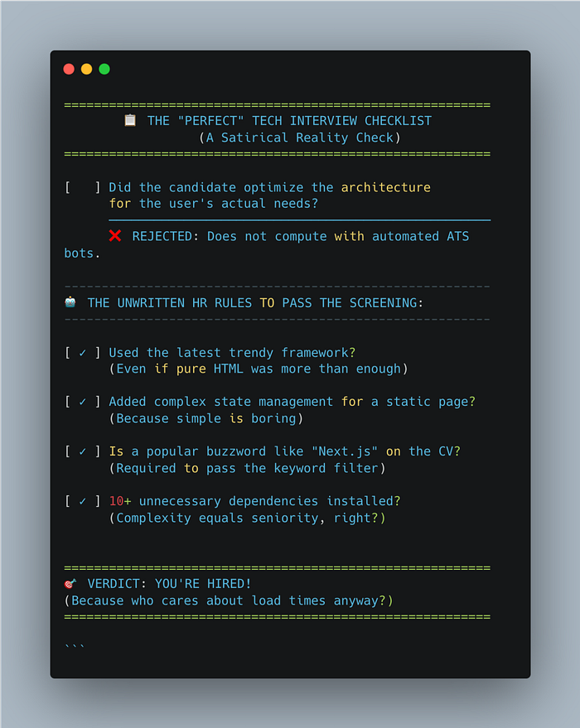Check the empty architecture optimization checkbox
Image resolution: width=580 pixels, height=728 pixels.
coord(83,187)
